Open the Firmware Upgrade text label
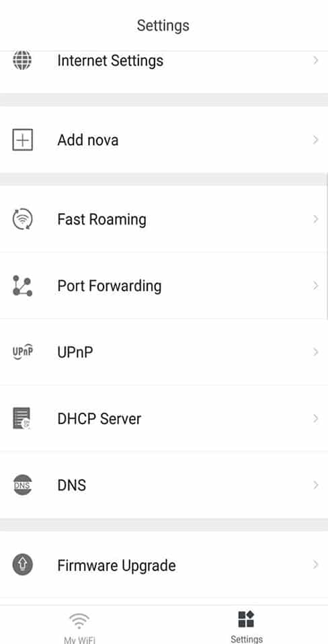328x644 pixels. pos(116,565)
